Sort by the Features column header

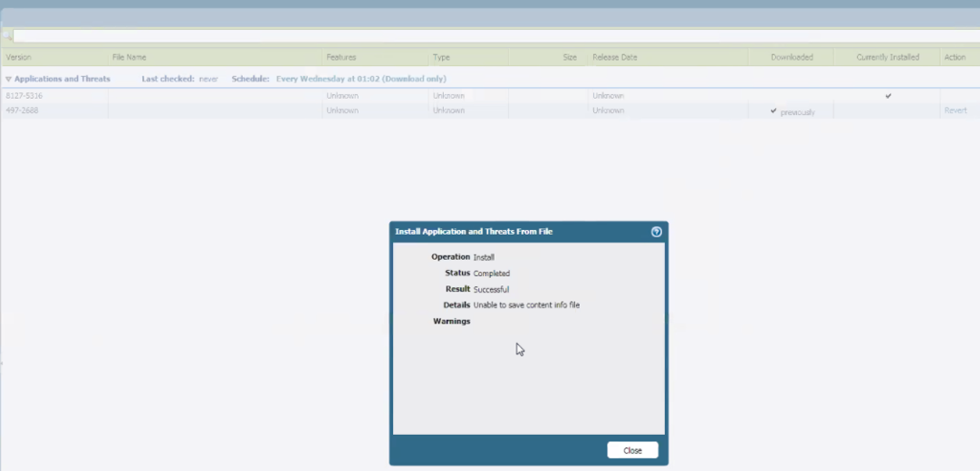click(341, 57)
